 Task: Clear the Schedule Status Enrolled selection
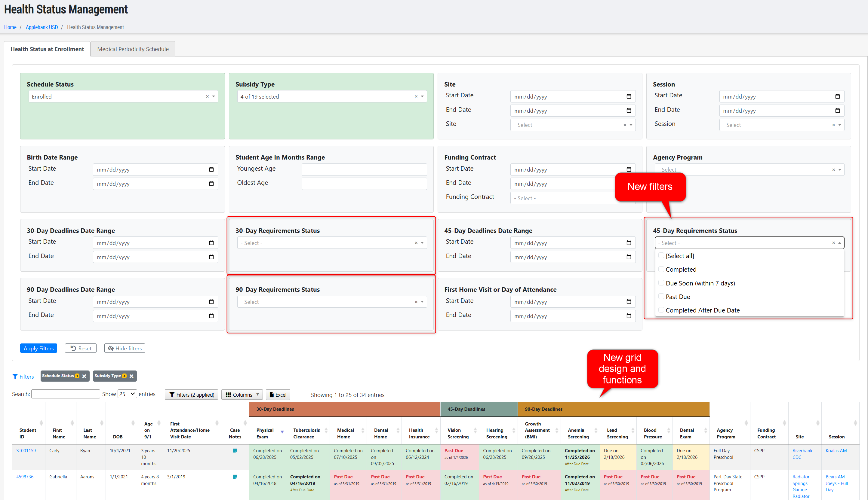207,96
